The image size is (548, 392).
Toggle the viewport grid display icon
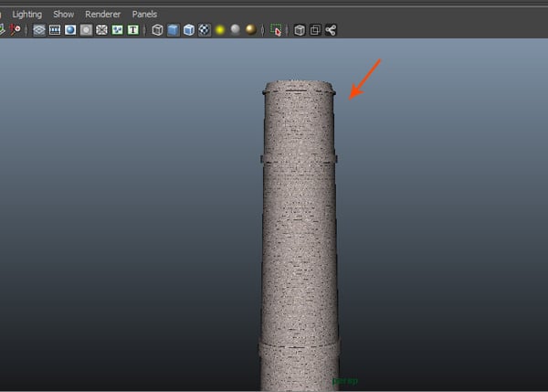(x=39, y=30)
